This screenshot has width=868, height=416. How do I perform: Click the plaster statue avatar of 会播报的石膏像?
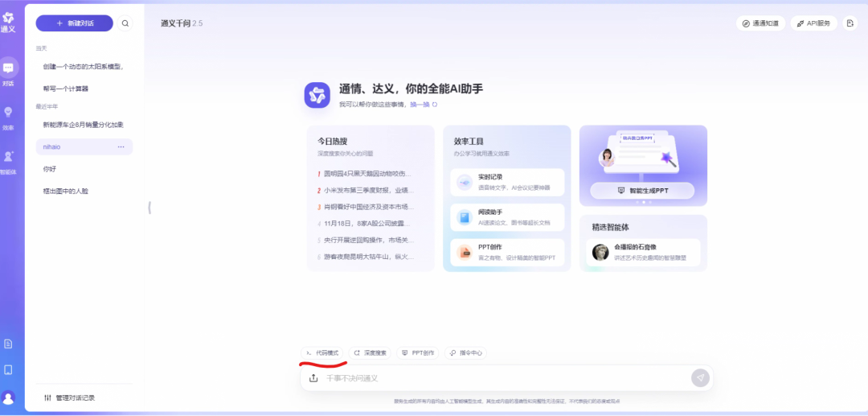pos(600,253)
